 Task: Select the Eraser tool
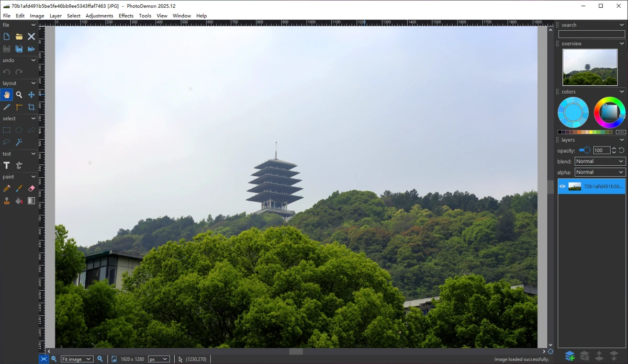(31, 188)
